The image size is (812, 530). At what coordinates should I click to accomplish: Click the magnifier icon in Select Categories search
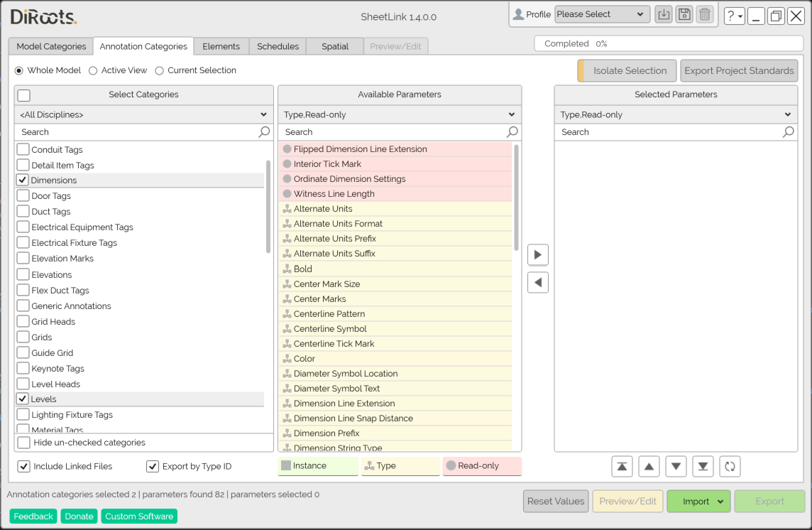click(263, 131)
